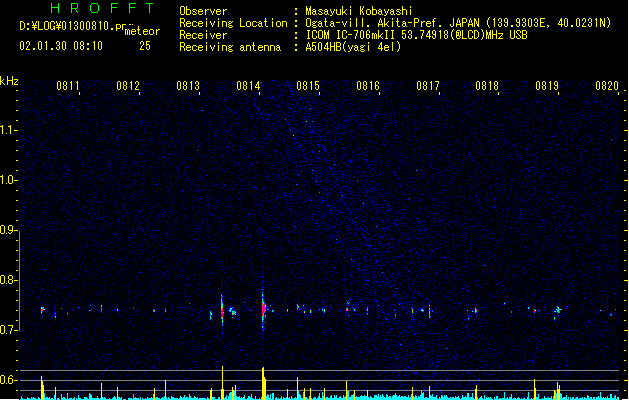
Task: Click the 'meteor' label
Action: pos(142,31)
